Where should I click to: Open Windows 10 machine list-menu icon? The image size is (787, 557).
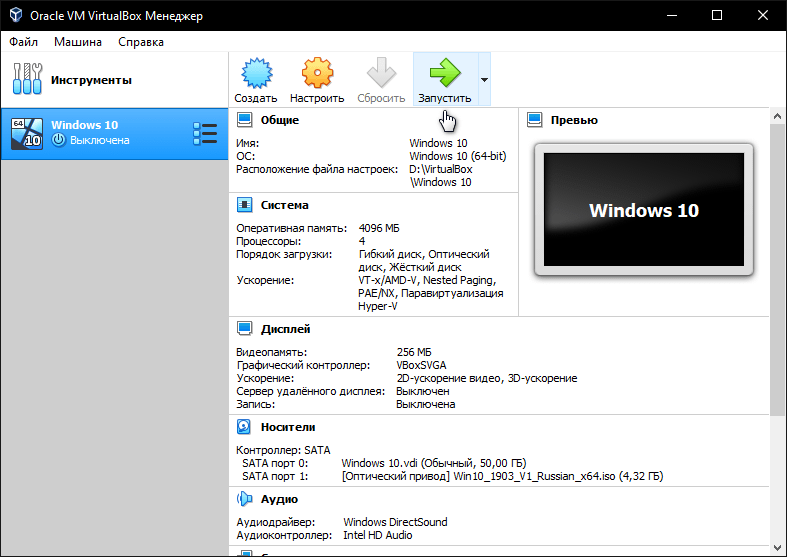pos(205,134)
